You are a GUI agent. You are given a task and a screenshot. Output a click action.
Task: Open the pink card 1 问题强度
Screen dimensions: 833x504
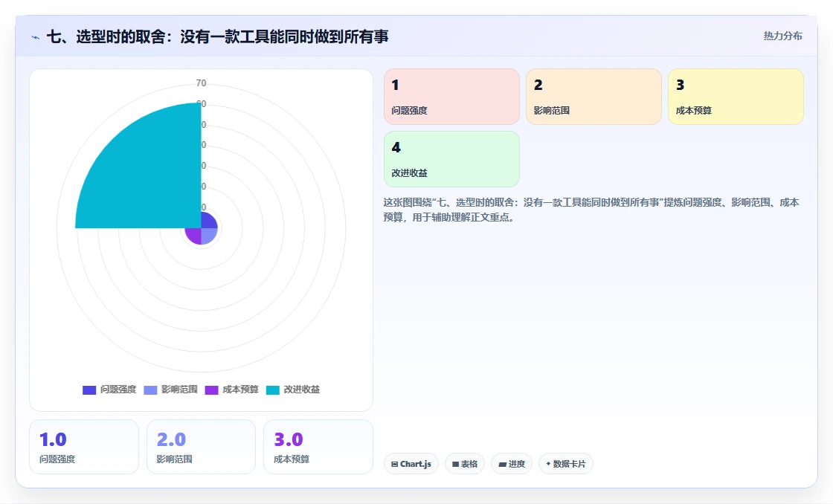click(451, 97)
